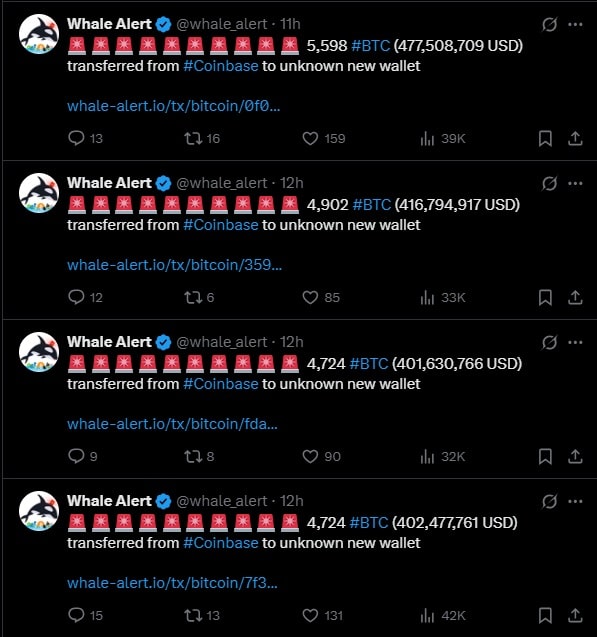Bookmark the 402,477,761 USD tweet
This screenshot has height=637, width=597.
click(x=545, y=615)
